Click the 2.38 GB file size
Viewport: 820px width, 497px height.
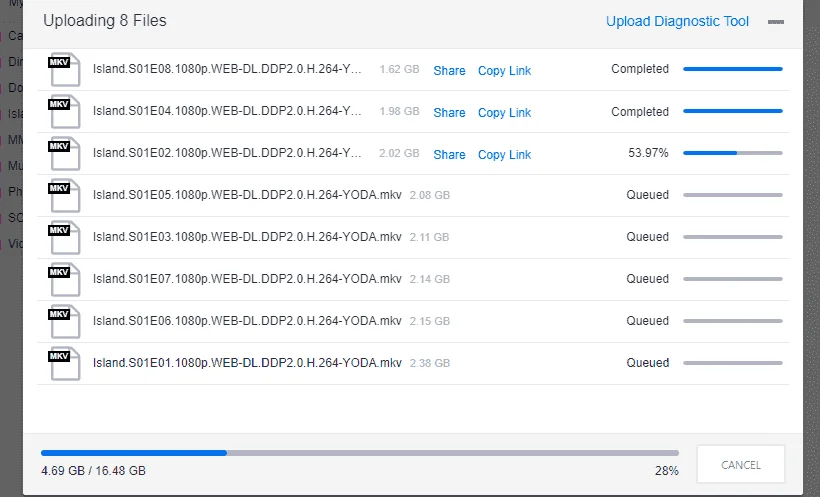tap(429, 363)
